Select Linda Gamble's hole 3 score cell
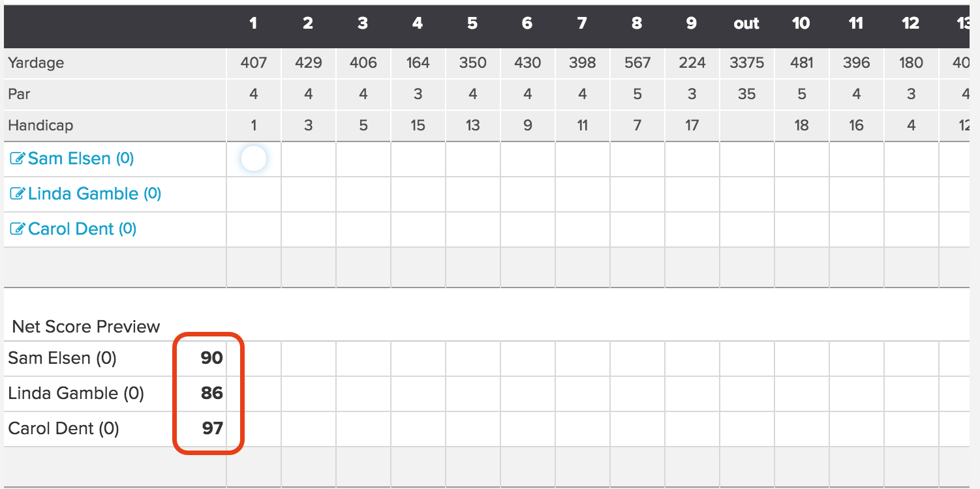The image size is (980, 489). 363,194
